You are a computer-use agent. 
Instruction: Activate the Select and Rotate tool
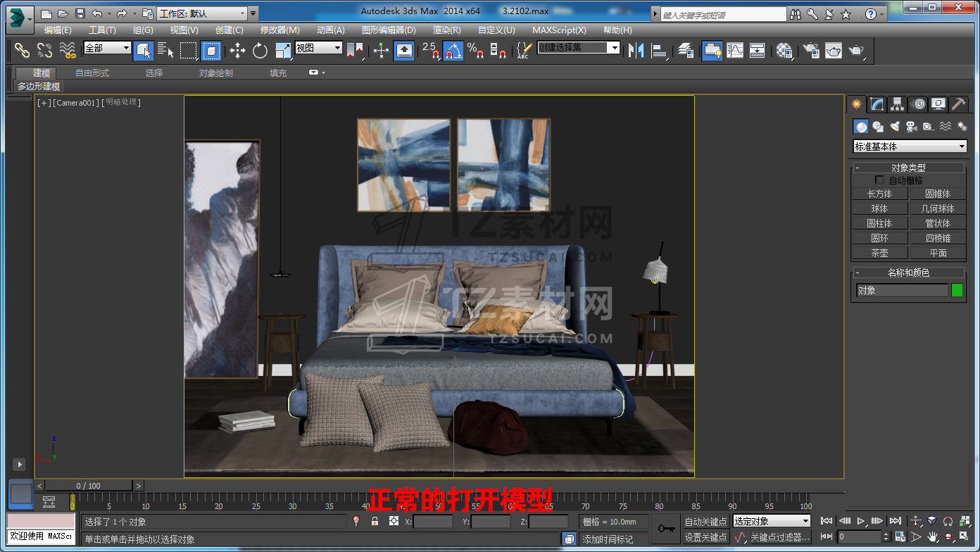(260, 51)
